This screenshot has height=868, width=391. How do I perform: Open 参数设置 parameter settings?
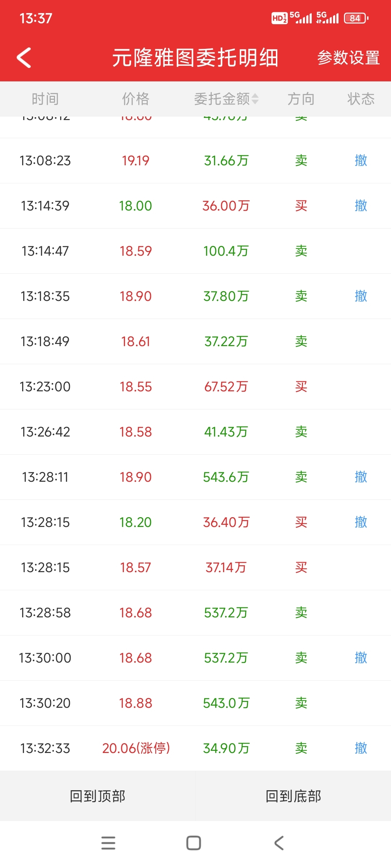(x=348, y=58)
